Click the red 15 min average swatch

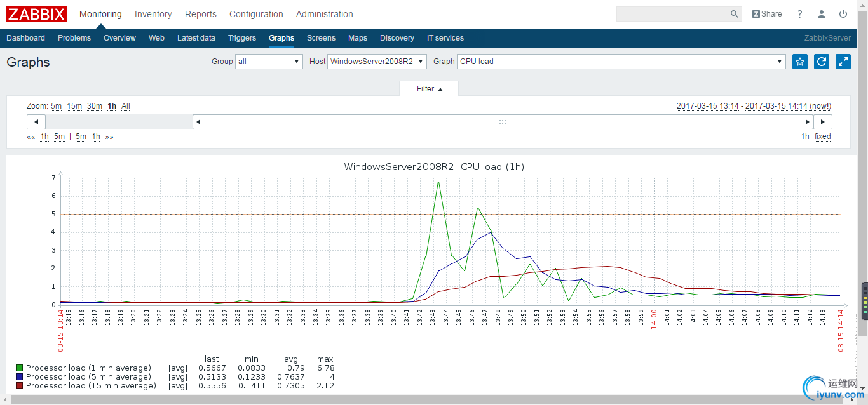(x=19, y=386)
